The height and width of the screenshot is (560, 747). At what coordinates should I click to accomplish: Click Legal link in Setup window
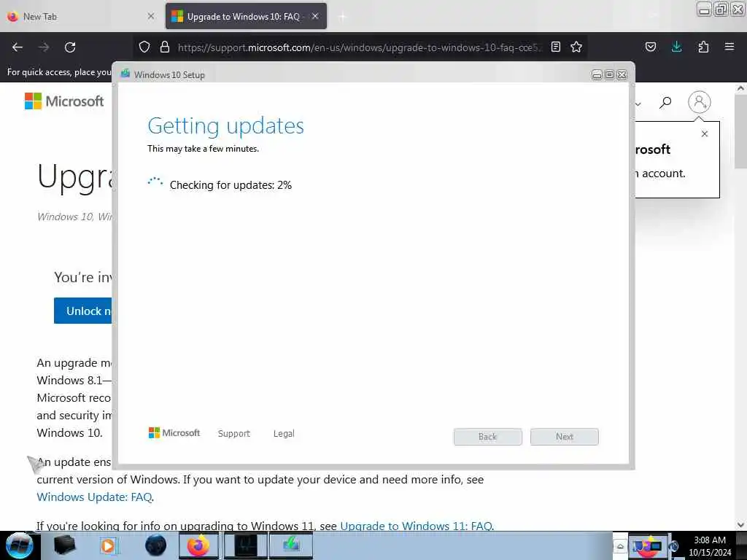[284, 433]
